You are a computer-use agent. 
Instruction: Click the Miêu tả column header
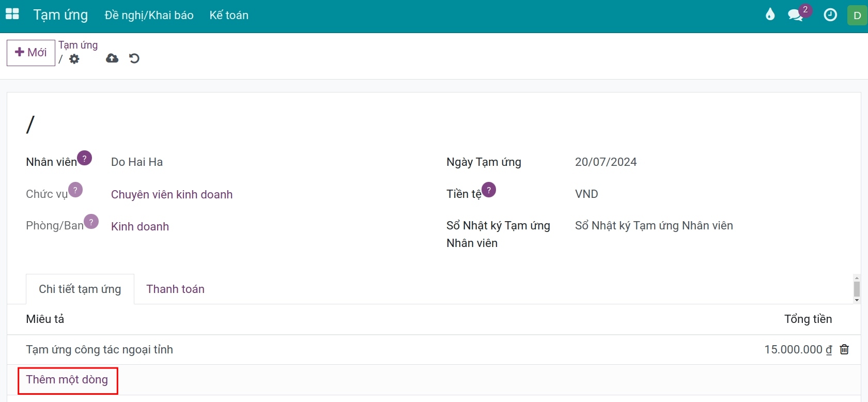(45, 319)
